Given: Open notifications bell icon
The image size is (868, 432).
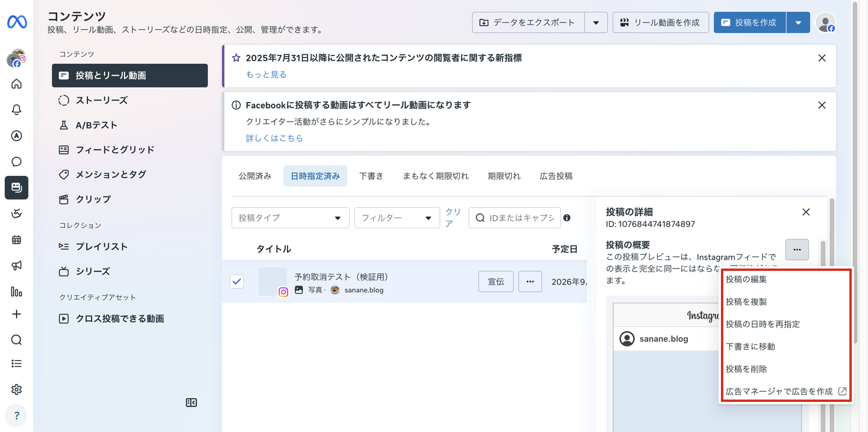Looking at the screenshot, I should tap(17, 110).
